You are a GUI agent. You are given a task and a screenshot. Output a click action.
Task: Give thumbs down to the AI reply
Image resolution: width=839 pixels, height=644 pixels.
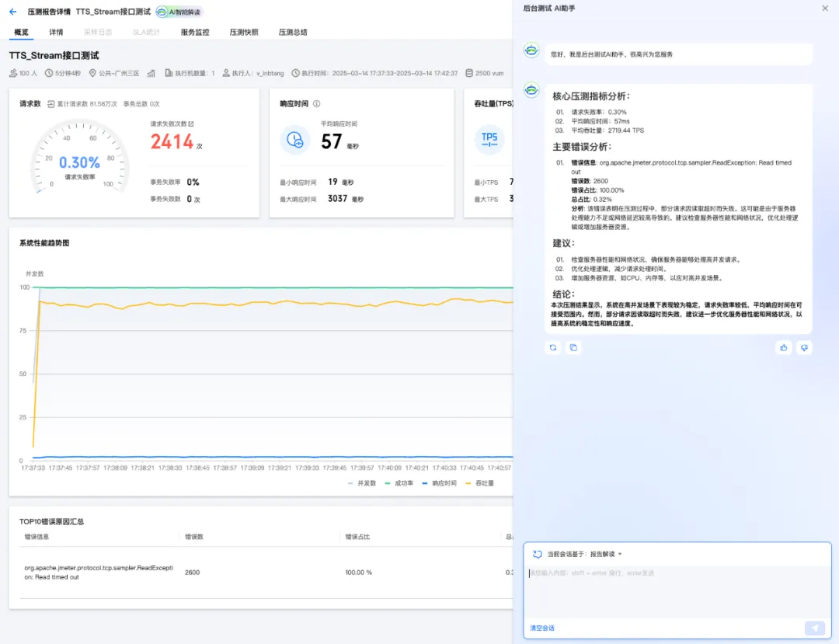(x=804, y=348)
